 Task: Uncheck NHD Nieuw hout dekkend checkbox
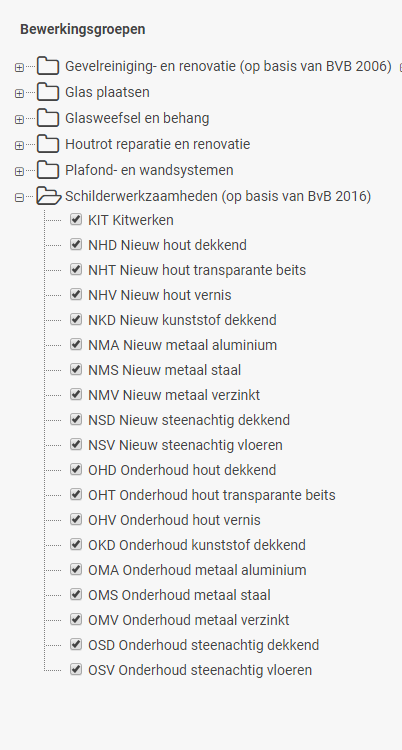coord(76,244)
